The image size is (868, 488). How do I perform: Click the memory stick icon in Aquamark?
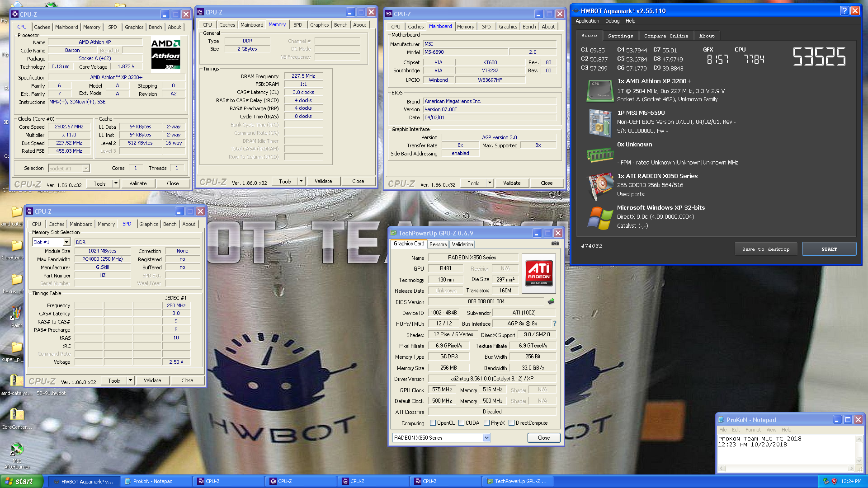[x=600, y=155]
